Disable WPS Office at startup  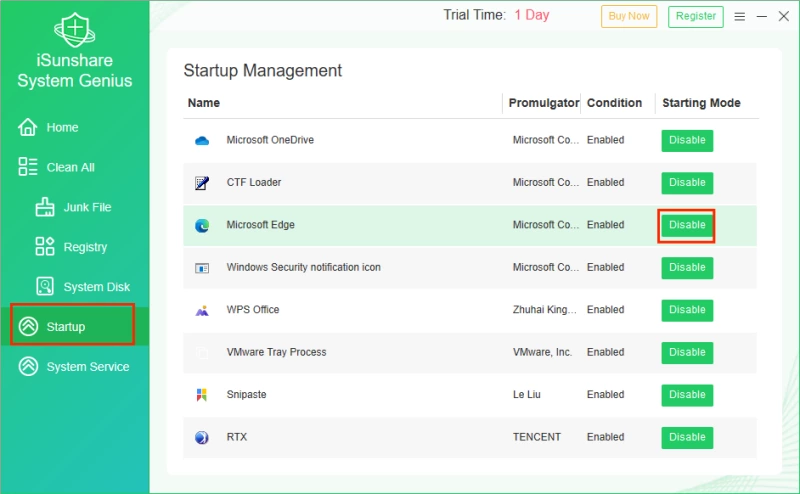pos(687,310)
